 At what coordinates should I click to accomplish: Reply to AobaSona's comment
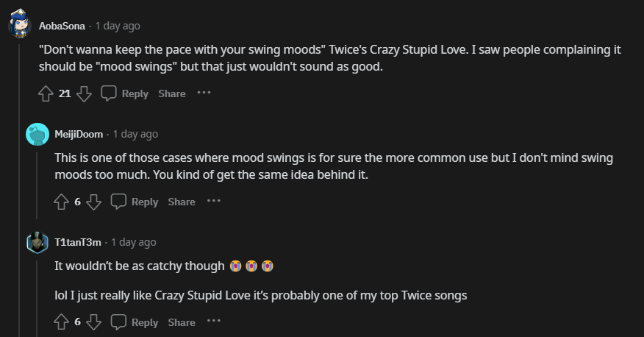pos(125,93)
